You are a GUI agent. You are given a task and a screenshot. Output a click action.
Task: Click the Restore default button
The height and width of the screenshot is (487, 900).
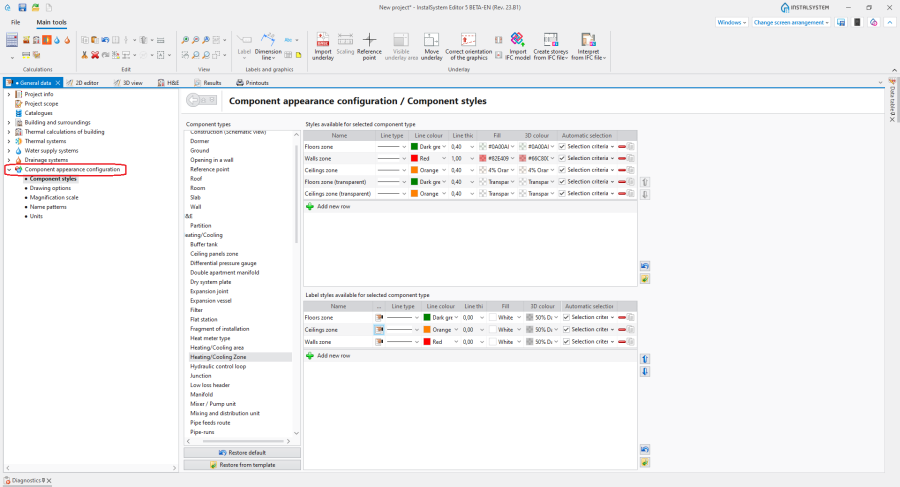(242, 453)
